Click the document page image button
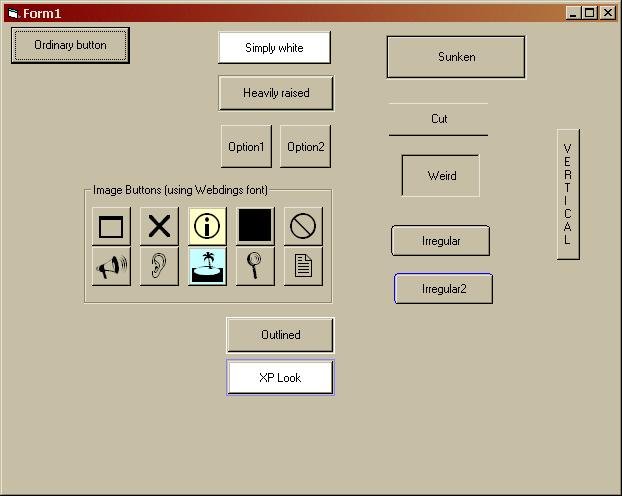 (303, 266)
